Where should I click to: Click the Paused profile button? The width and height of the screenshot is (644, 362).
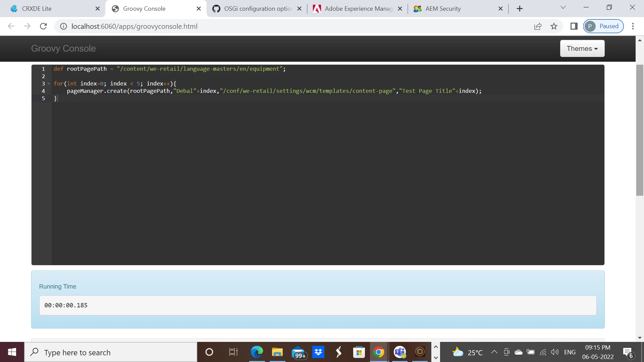(603, 26)
